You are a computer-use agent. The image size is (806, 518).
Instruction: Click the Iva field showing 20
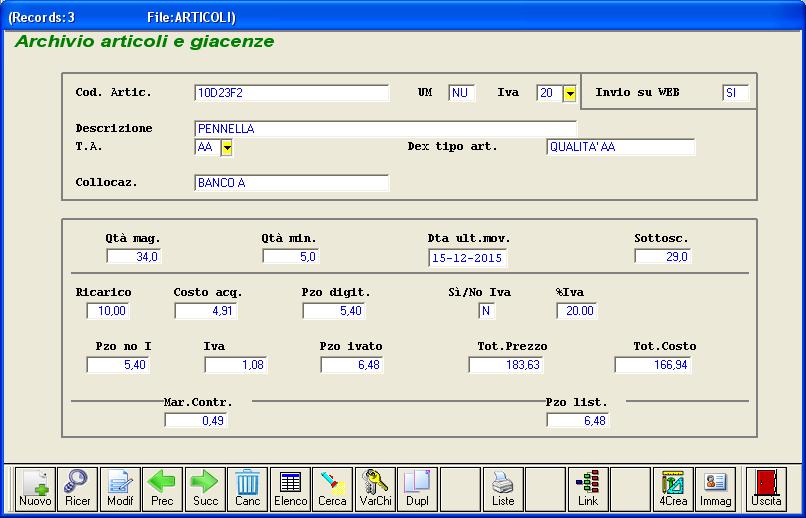550,93
